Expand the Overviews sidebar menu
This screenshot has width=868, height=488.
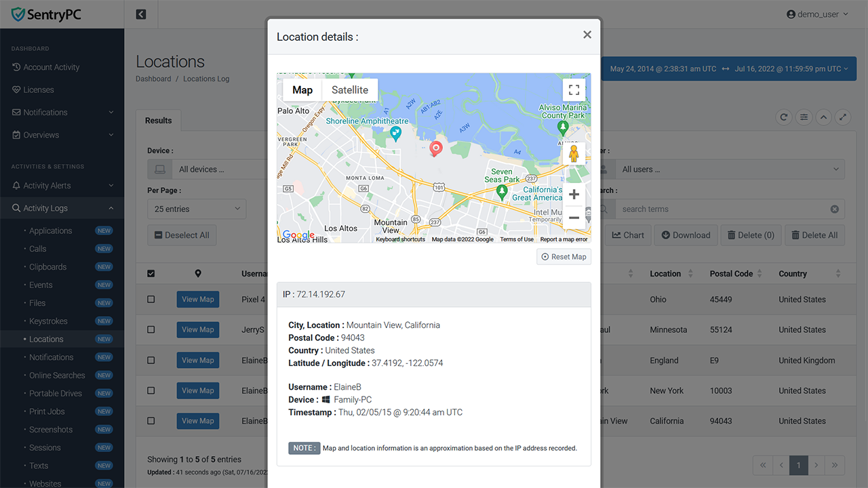(x=62, y=135)
